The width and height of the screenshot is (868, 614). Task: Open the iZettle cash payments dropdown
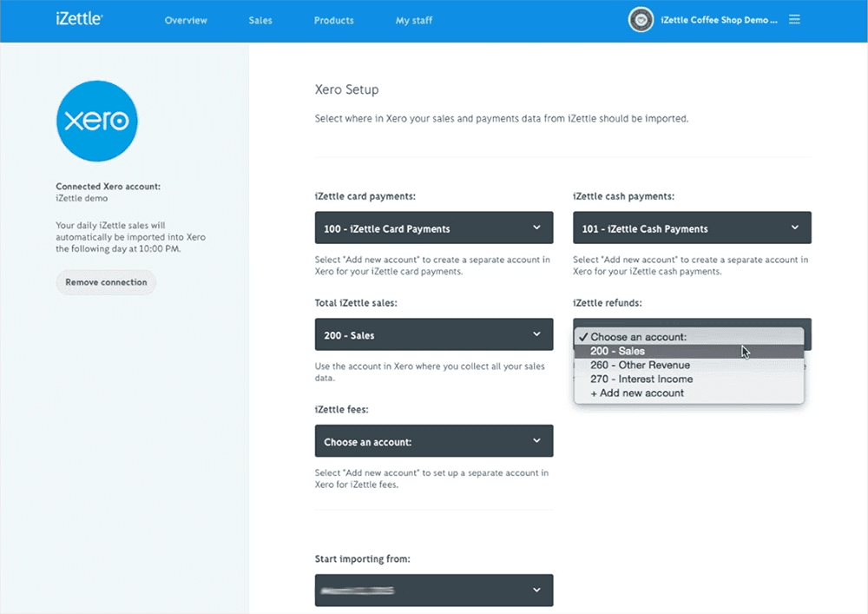[x=692, y=228]
